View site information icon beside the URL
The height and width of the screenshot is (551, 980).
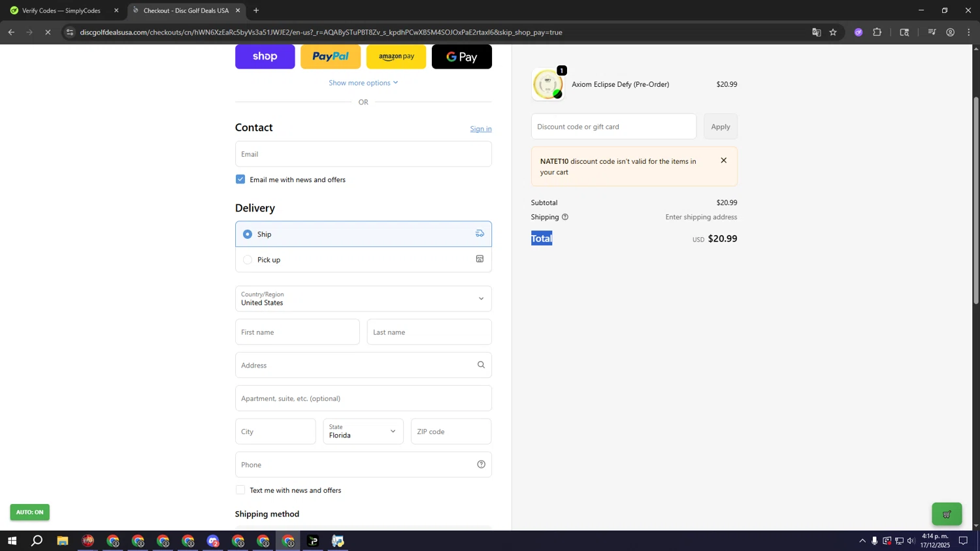click(70, 32)
